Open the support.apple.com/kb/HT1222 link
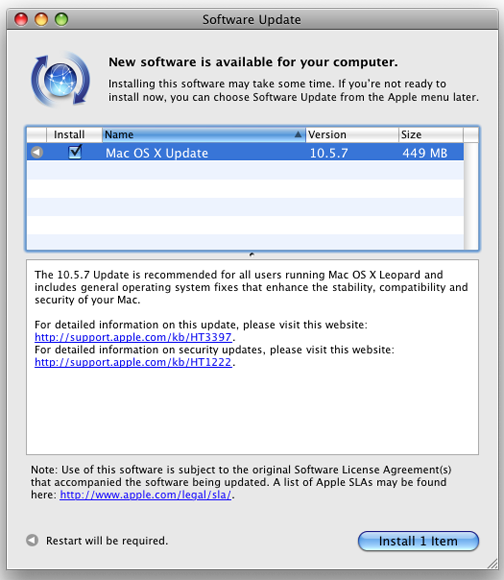504x580 pixels. coord(133,362)
